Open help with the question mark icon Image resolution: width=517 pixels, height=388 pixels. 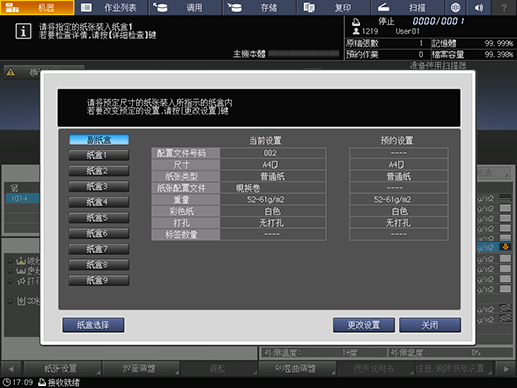click(x=504, y=7)
